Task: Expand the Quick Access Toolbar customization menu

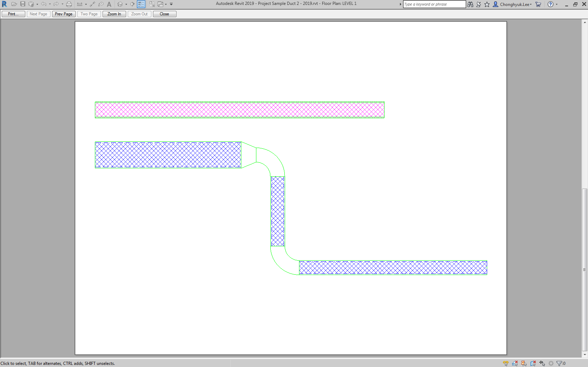Action: click(171, 4)
